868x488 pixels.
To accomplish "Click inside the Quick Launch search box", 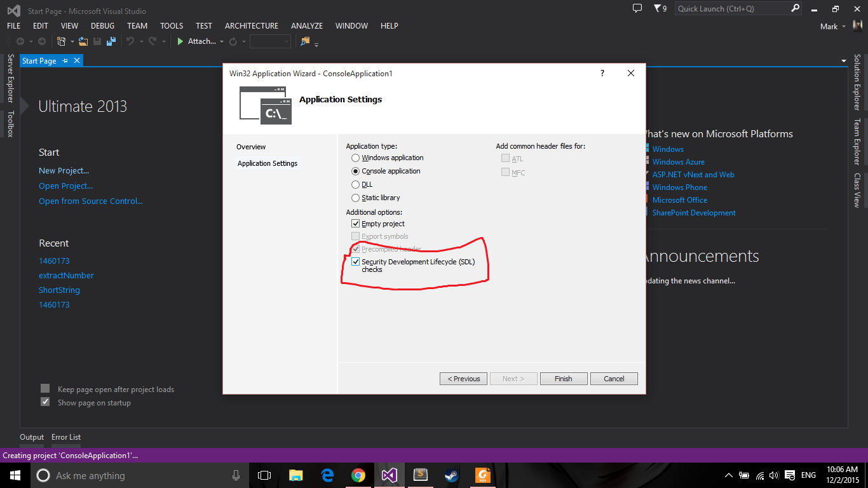I will coord(731,8).
